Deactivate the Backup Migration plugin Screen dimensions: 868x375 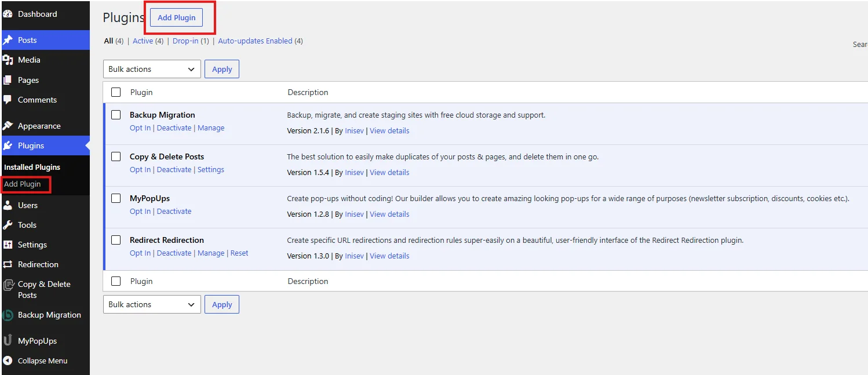pyautogui.click(x=174, y=128)
